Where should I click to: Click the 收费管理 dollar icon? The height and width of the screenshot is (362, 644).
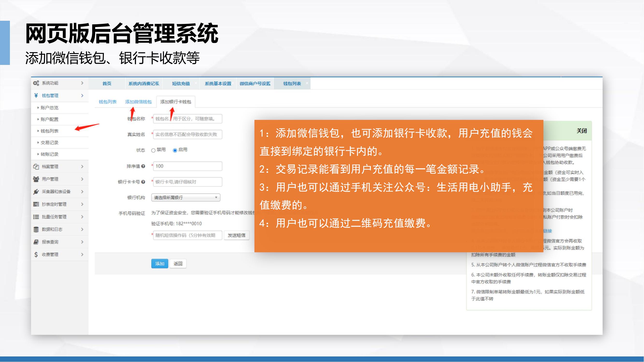click(36, 254)
